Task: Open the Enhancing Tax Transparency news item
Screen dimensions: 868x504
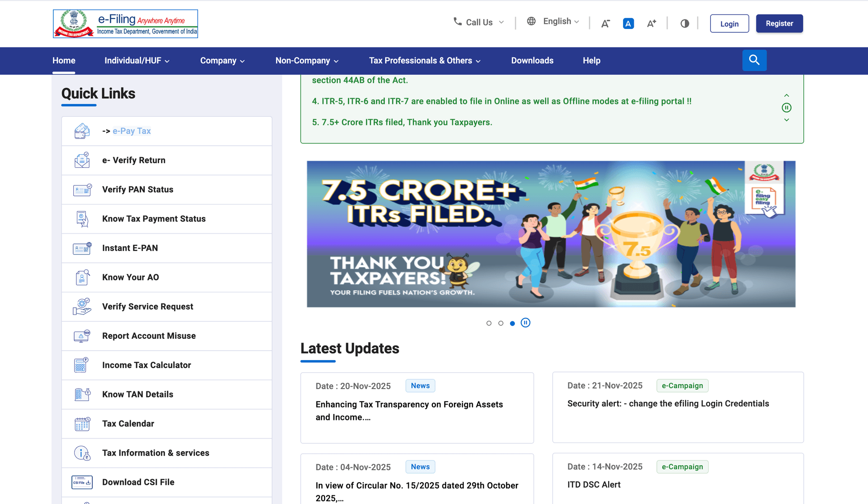Action: click(x=409, y=411)
